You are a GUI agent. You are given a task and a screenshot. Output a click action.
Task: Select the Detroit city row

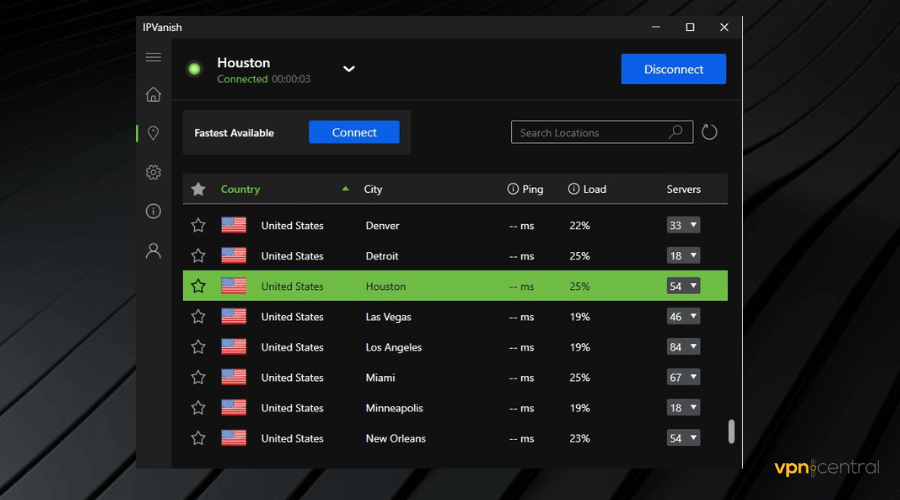455,255
